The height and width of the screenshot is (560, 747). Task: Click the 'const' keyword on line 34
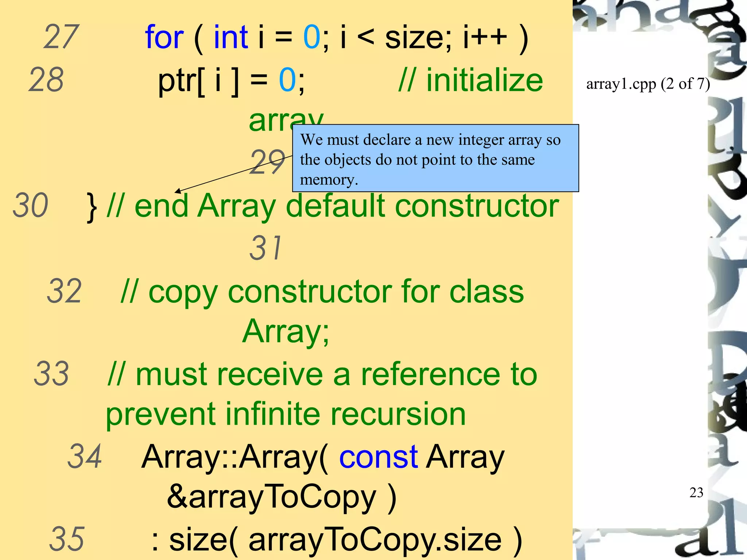(x=378, y=457)
